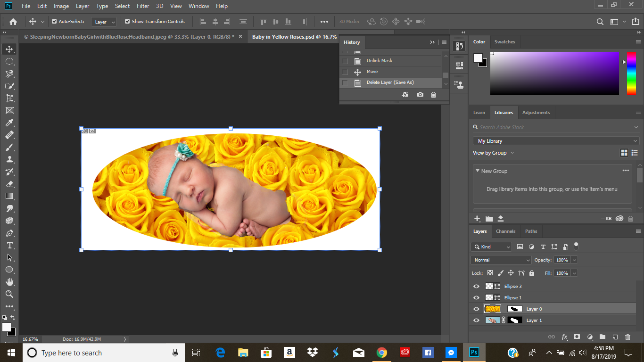Click the foreground color swatch in Color panel
Screen dimensions: 644x362
(x=478, y=58)
